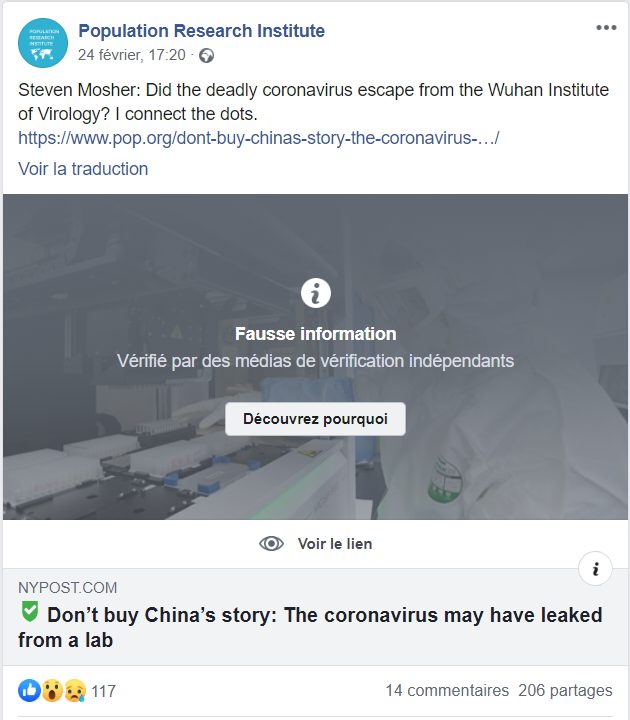
Task: Click the Découvrez pourquoi button
Action: click(x=315, y=419)
